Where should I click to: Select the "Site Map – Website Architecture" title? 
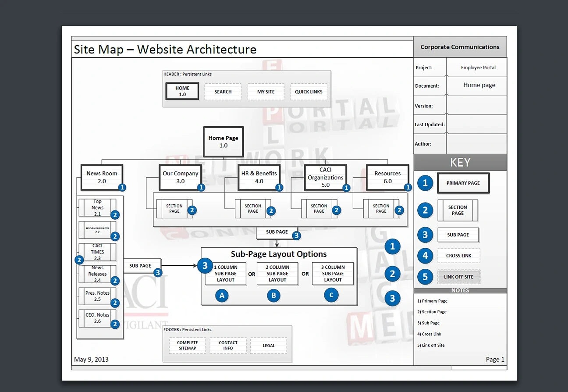click(x=165, y=50)
